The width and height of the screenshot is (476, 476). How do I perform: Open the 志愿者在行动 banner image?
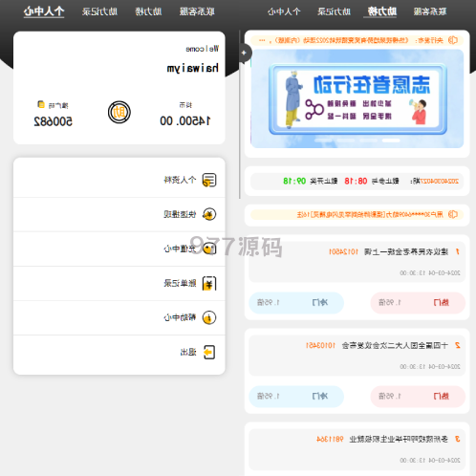tap(357, 98)
